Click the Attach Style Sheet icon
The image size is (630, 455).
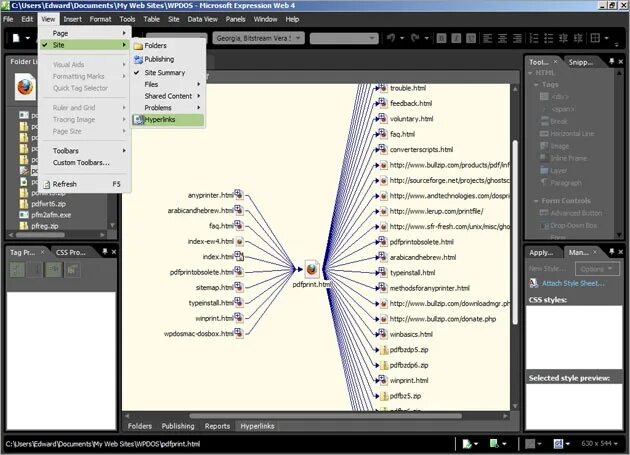click(534, 283)
